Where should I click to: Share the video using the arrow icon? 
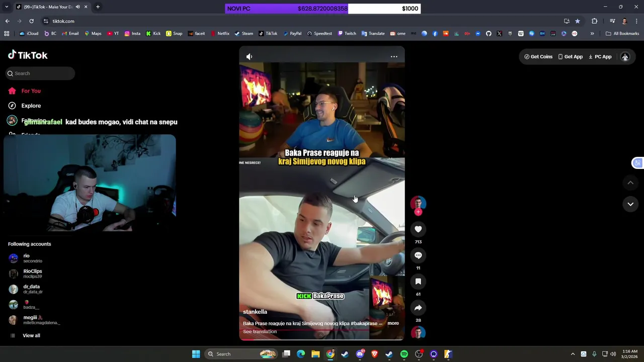coord(418,308)
